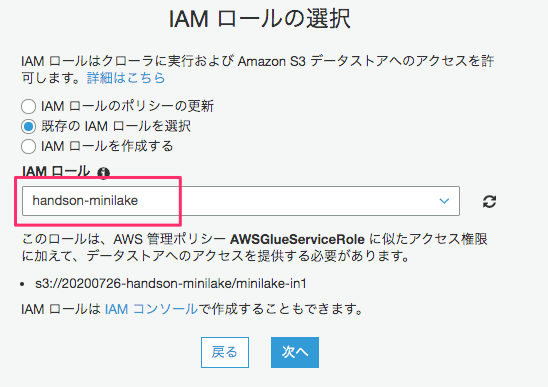
Task: Select the 既存の IAM ロールを選択 radio button
Action: [x=28, y=126]
